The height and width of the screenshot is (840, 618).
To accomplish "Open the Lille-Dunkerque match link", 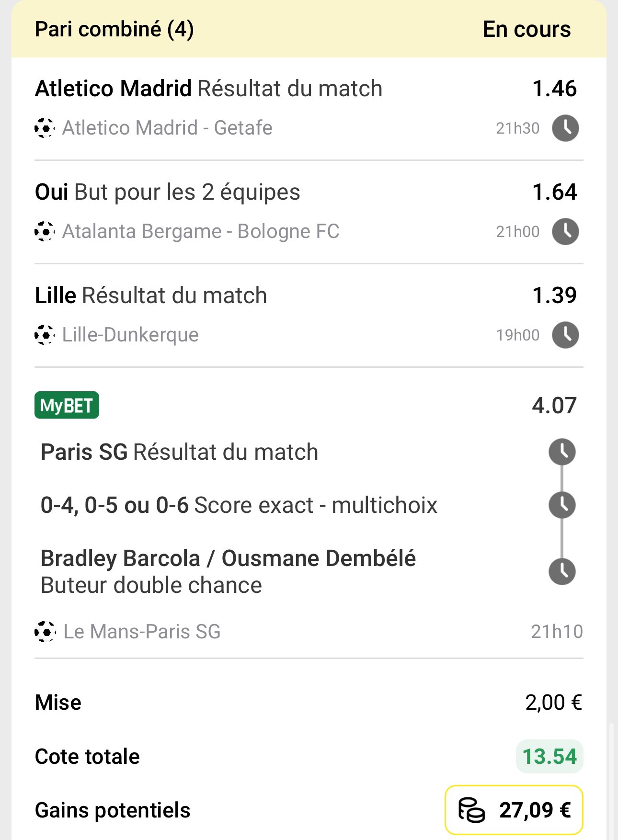I will click(x=130, y=335).
